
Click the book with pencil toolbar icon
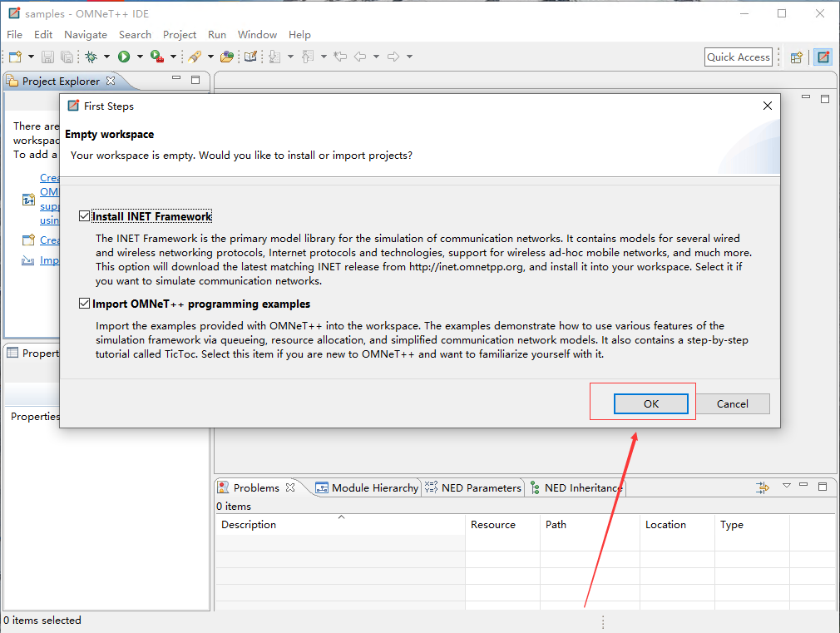pos(250,57)
